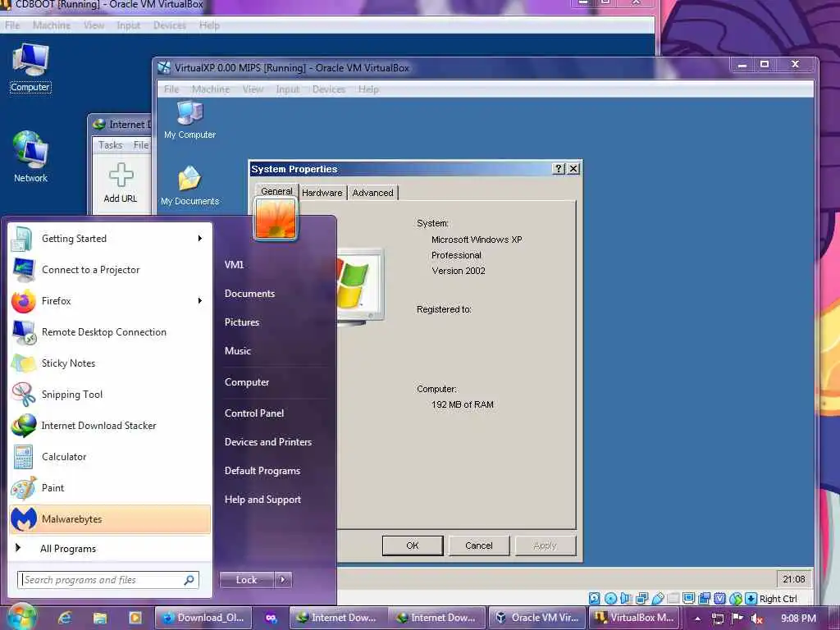This screenshot has height=630, width=840.
Task: Click the search magnifier icon
Action: (x=189, y=580)
